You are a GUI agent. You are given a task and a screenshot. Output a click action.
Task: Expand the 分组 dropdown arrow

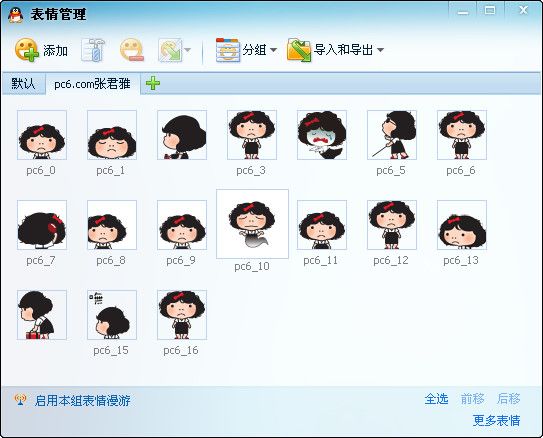coord(273,50)
